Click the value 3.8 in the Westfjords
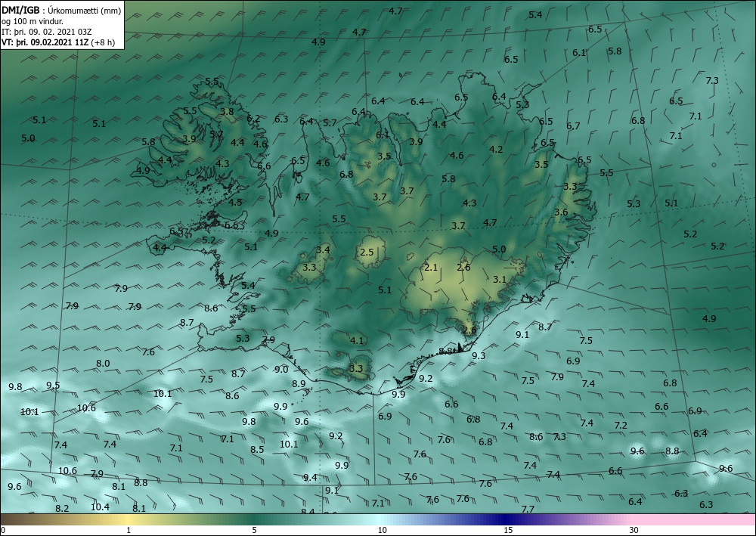The image size is (756, 536). [227, 111]
